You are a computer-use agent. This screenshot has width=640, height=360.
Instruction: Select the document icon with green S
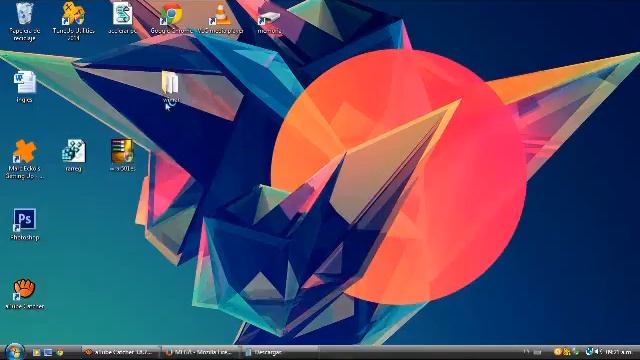pyautogui.click(x=122, y=18)
